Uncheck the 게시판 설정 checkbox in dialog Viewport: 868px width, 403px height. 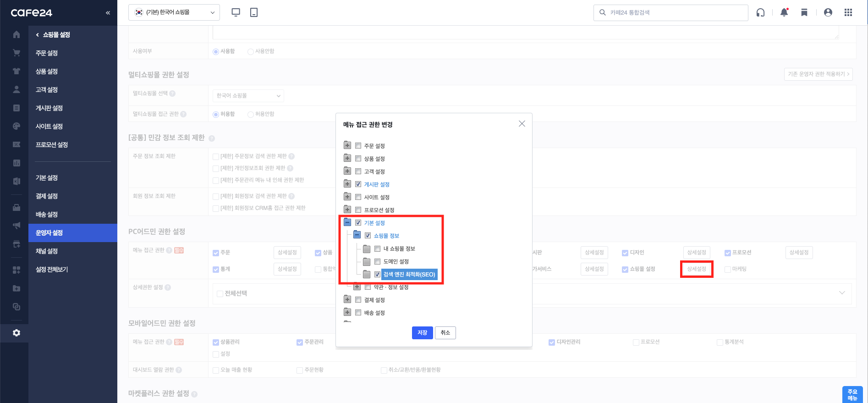(358, 184)
